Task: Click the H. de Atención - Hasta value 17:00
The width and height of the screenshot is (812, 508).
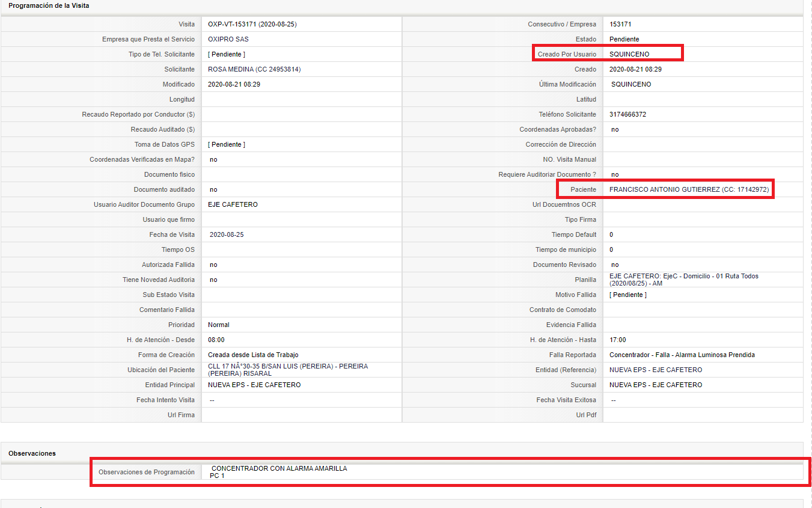Action: coord(618,340)
